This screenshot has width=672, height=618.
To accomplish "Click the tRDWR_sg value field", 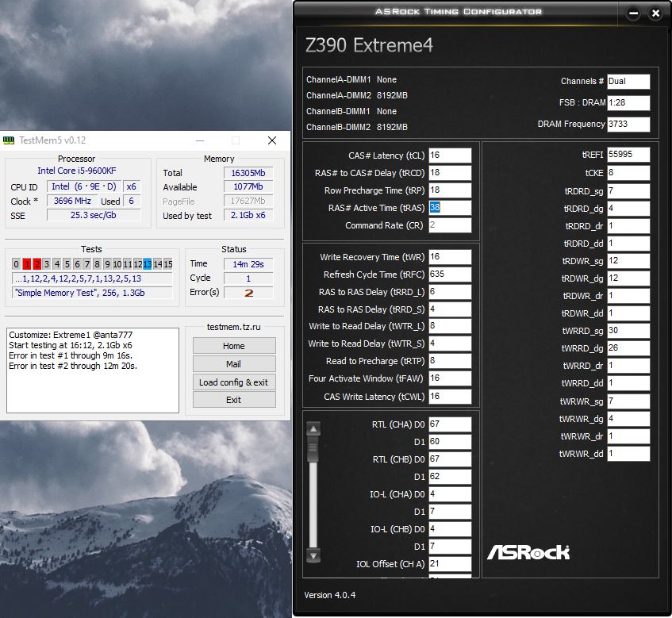I will [x=628, y=261].
